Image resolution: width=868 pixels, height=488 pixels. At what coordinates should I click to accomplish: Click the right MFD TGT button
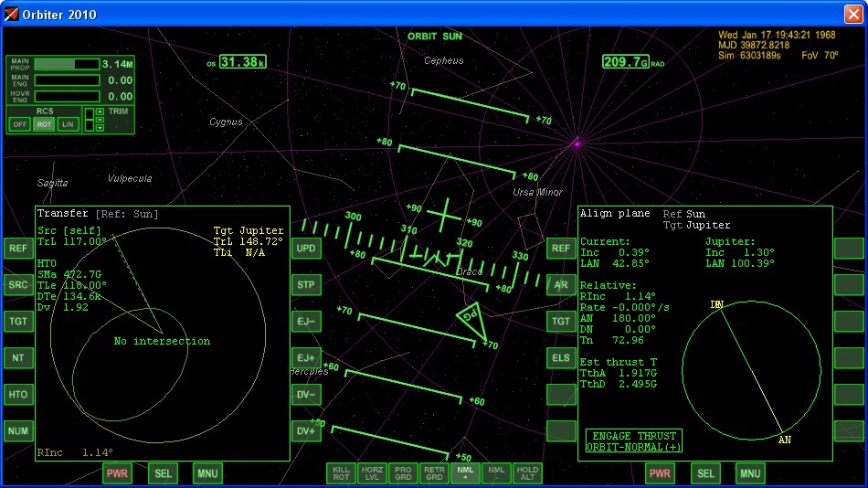point(561,322)
